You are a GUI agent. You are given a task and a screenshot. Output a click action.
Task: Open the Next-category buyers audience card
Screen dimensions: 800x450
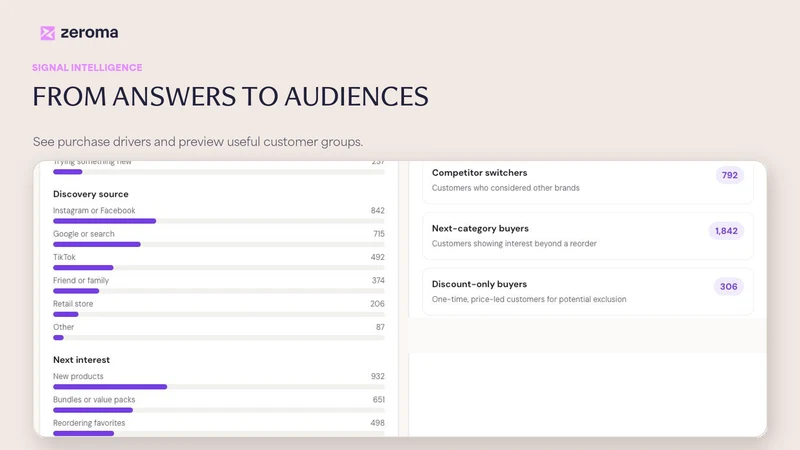pyautogui.click(x=588, y=236)
